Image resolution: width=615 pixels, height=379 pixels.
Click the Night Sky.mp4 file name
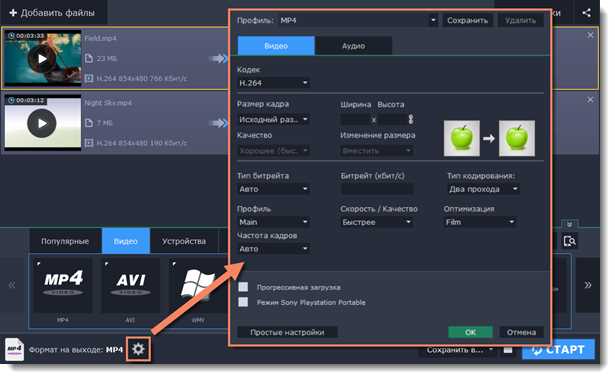108,103
